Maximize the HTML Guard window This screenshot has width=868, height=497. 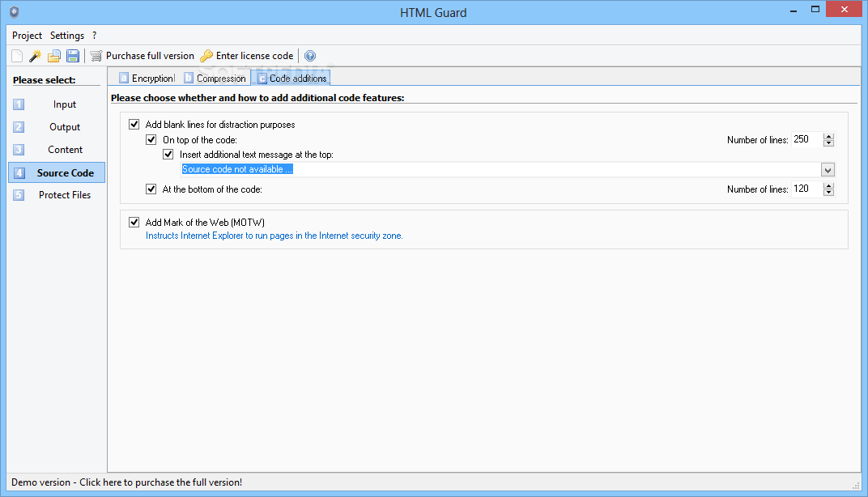tap(815, 10)
